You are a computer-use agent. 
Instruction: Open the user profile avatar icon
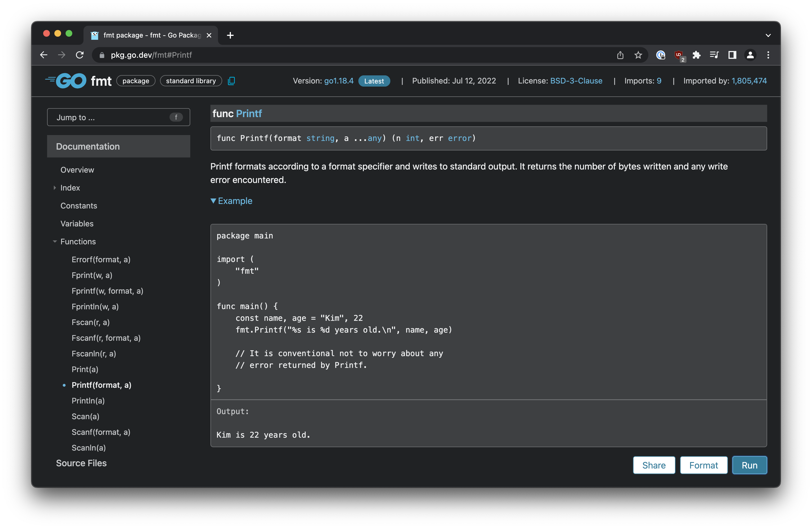pyautogui.click(x=750, y=55)
